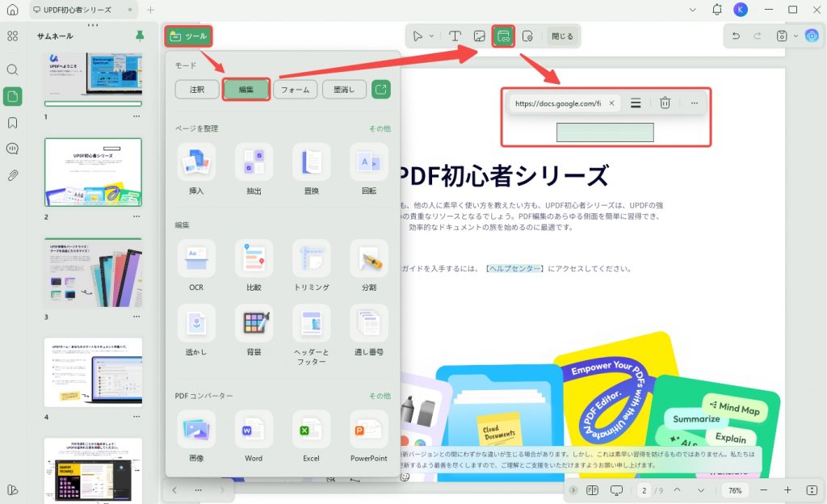Open その他 link beside PDFコンバーター
Viewport: 827px width, 504px height.
(x=380, y=396)
